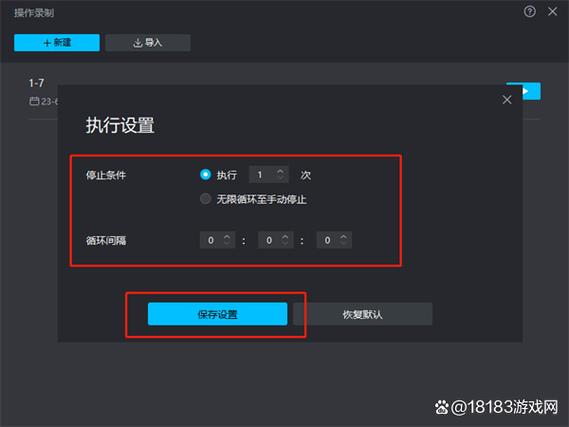Click the 执行设置 dialog title
The height and width of the screenshot is (427, 569).
(x=120, y=125)
